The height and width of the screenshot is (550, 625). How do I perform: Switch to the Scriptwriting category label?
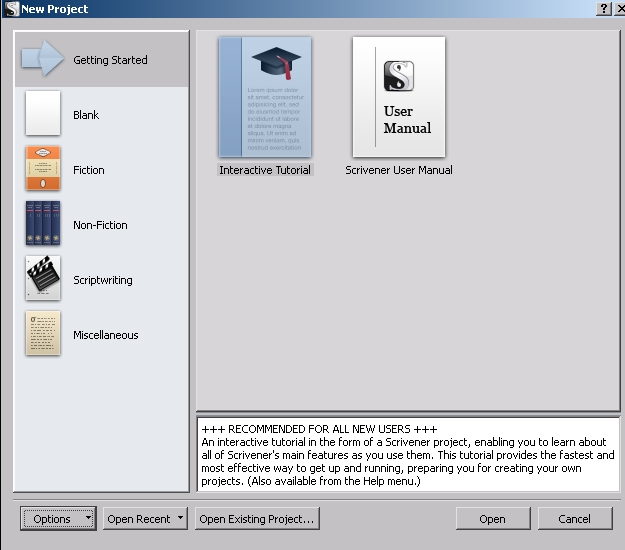click(x=103, y=280)
